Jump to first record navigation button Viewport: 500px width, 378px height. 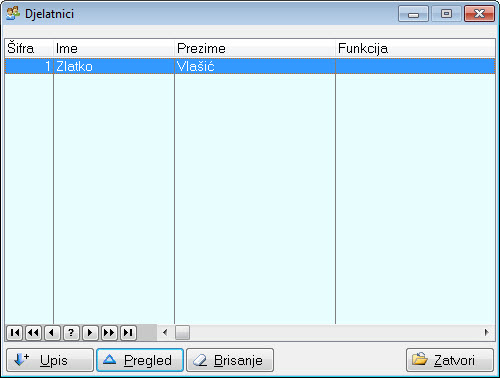14,332
